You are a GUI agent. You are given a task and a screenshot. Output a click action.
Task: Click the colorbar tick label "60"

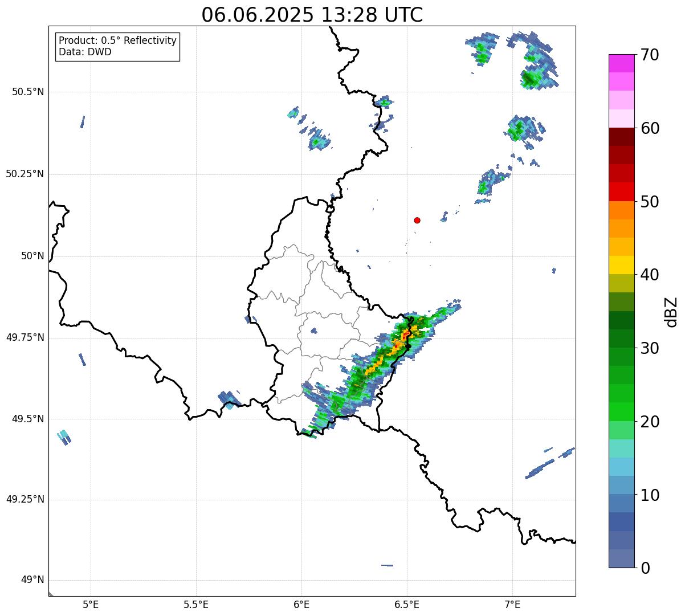[650, 128]
